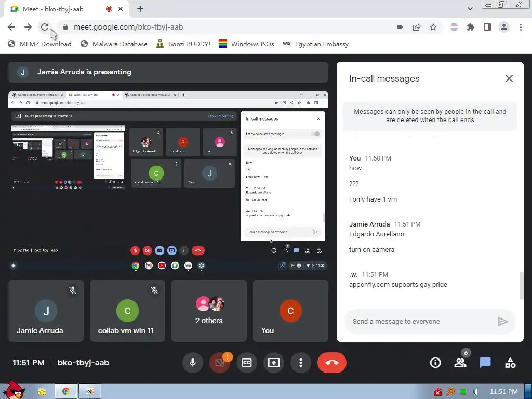Select the Jamie Arruda participant tile

pos(46,311)
